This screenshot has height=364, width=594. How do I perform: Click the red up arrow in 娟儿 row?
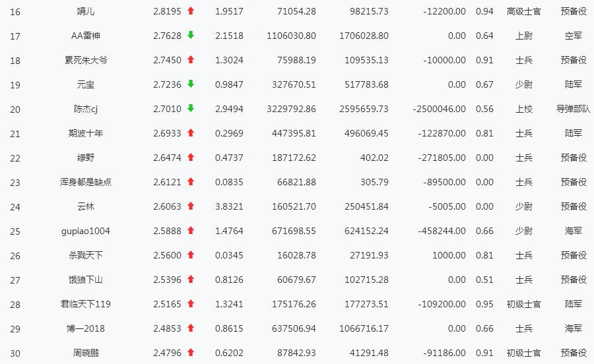191,11
